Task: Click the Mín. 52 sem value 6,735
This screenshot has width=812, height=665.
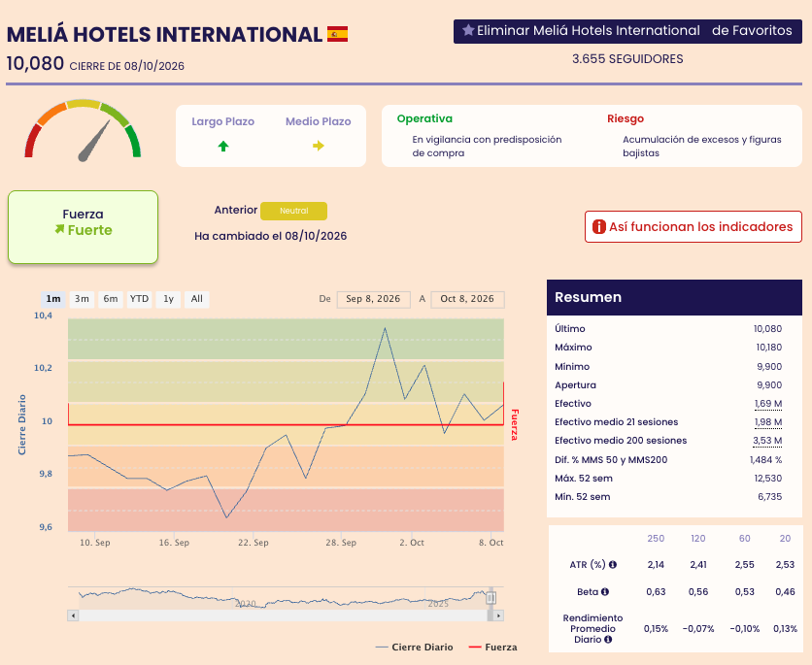Action: 770,497
